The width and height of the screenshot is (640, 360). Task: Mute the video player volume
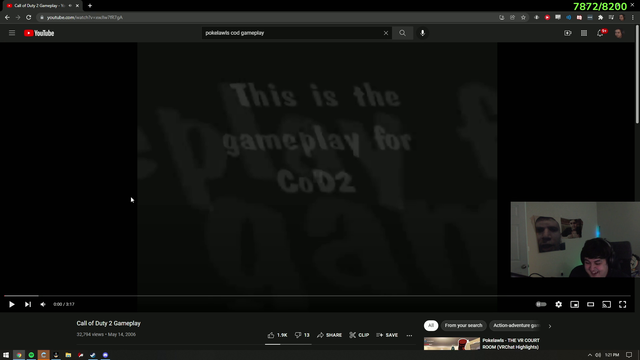point(43,304)
